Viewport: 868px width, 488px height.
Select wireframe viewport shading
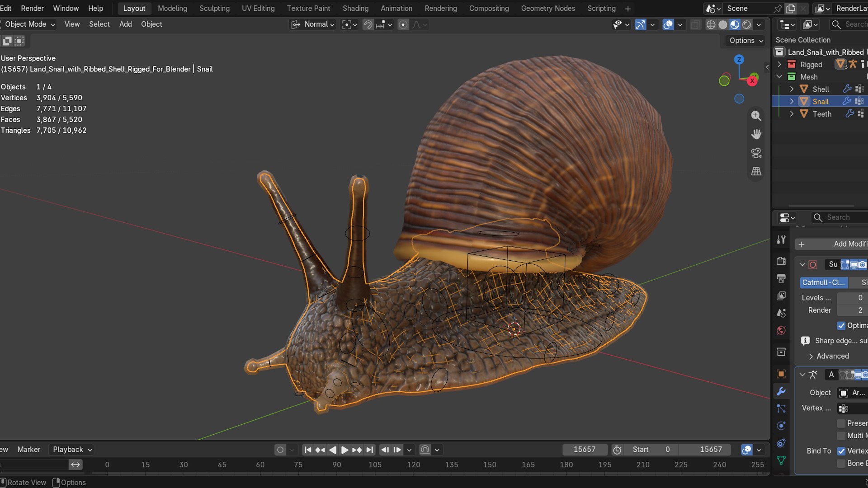pos(711,24)
